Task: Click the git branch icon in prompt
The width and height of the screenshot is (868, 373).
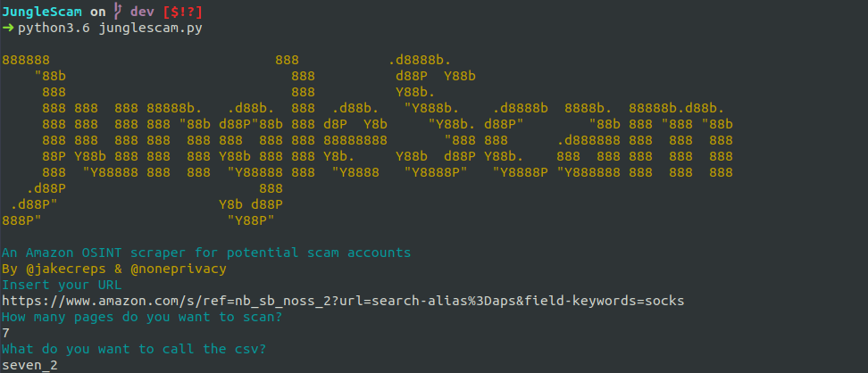Action: [x=117, y=12]
